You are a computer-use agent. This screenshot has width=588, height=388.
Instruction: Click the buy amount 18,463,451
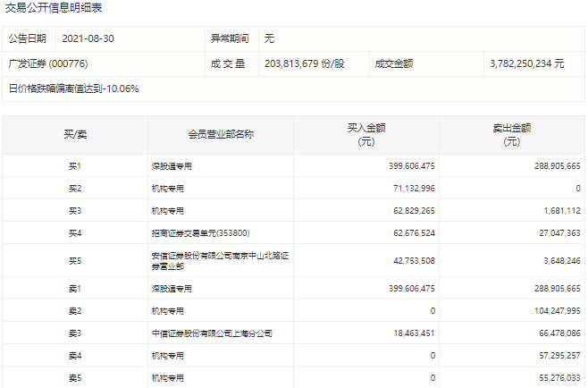414,333
